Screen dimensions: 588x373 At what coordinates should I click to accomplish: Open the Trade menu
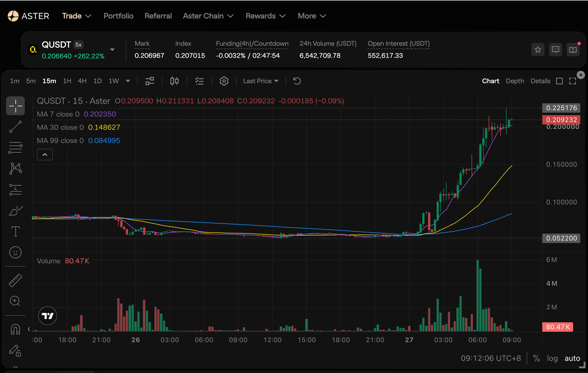(76, 16)
